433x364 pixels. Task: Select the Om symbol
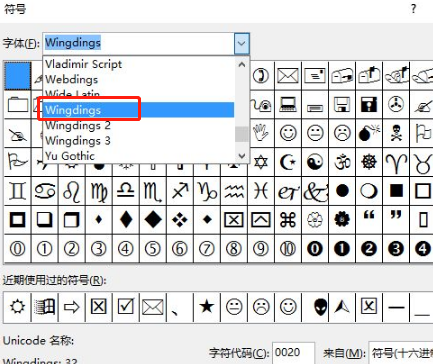pos(342,162)
